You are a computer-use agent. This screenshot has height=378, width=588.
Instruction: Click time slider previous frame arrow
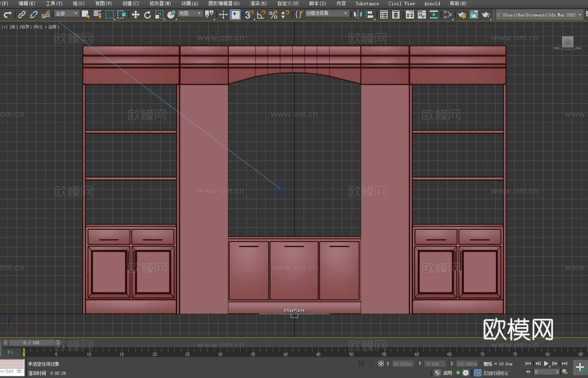[6, 343]
